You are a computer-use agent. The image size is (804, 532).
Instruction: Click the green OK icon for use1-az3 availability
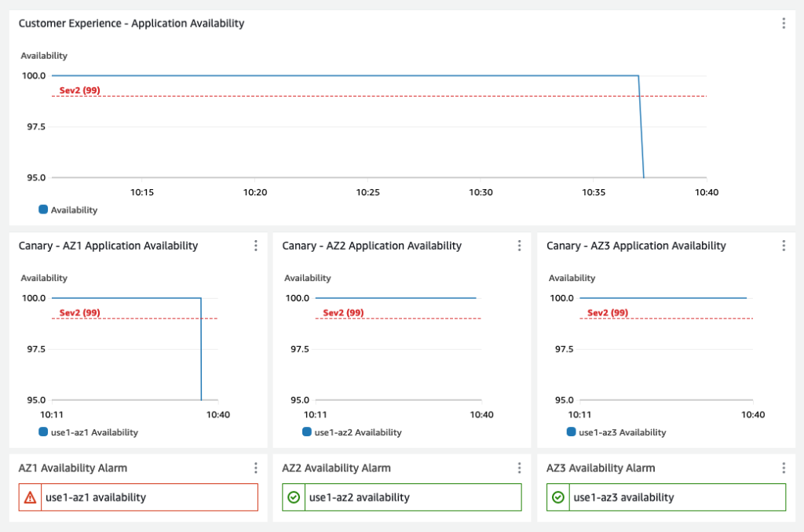[556, 497]
